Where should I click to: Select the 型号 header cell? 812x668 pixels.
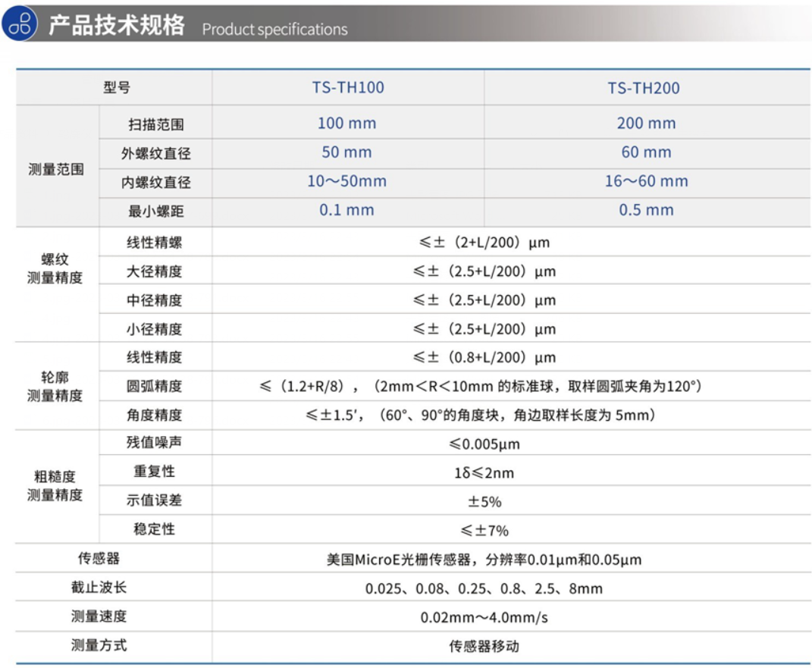tap(116, 88)
